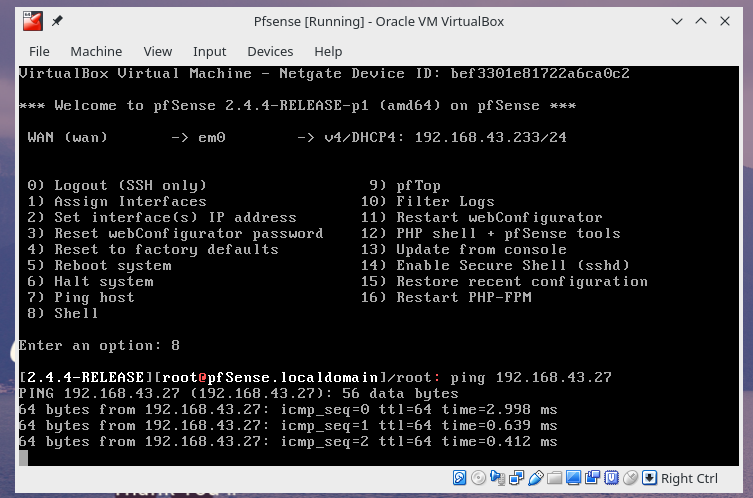Click the display status icon

pos(573,478)
